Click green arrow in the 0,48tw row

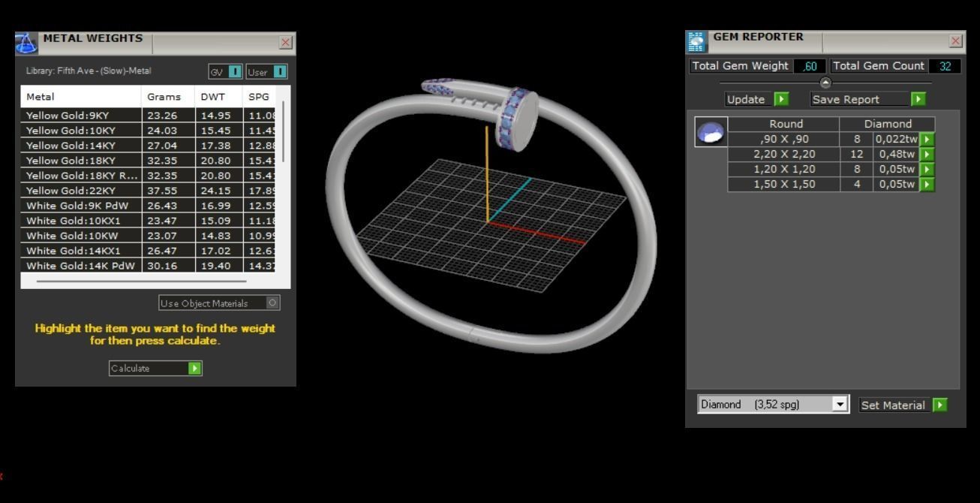point(927,154)
